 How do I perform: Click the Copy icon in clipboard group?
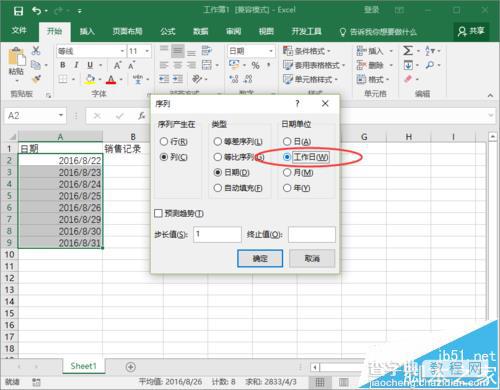(x=36, y=65)
